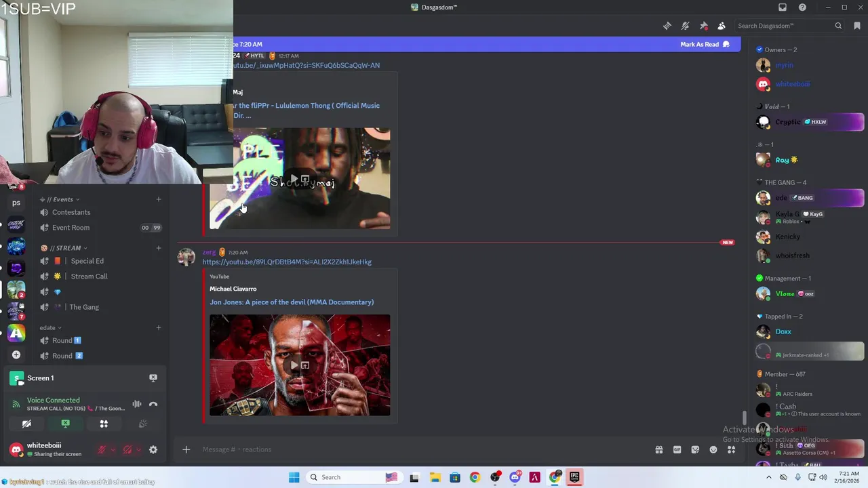
Task: Open the Michael Ciavarro author link
Action: (233, 289)
